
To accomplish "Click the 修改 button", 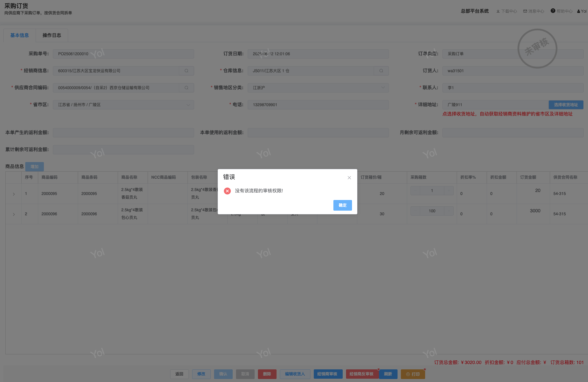I will (x=201, y=374).
